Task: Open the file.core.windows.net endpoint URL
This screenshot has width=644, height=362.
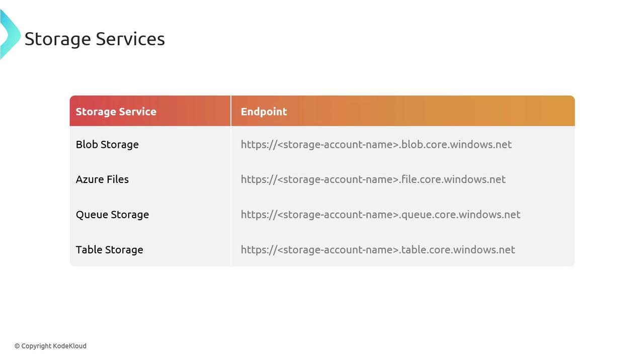Action: click(x=373, y=179)
